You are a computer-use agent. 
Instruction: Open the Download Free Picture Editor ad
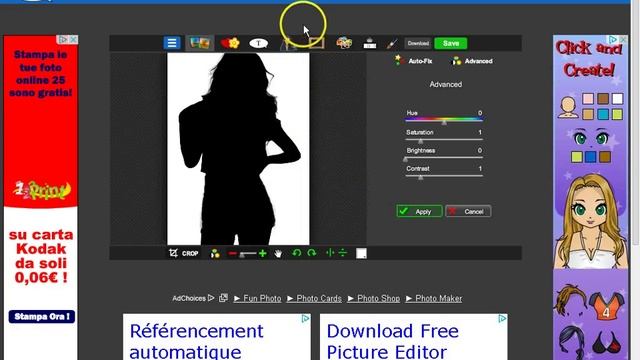tap(393, 341)
